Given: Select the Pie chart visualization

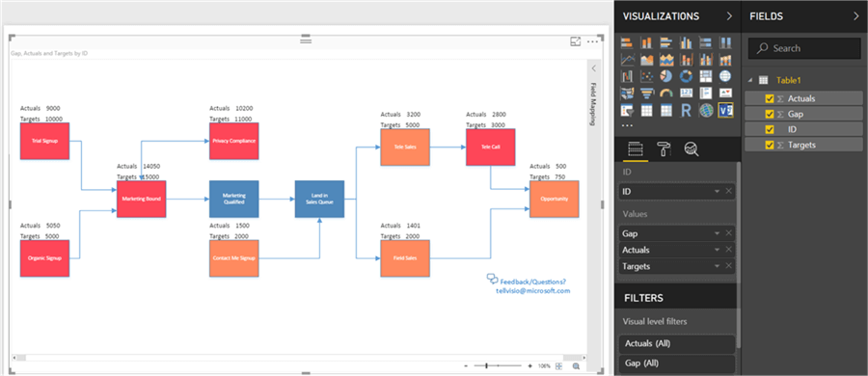Looking at the screenshot, I should click(x=665, y=76).
